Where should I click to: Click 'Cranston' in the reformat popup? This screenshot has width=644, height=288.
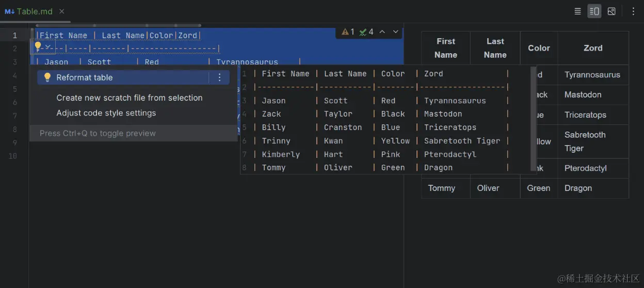(343, 127)
